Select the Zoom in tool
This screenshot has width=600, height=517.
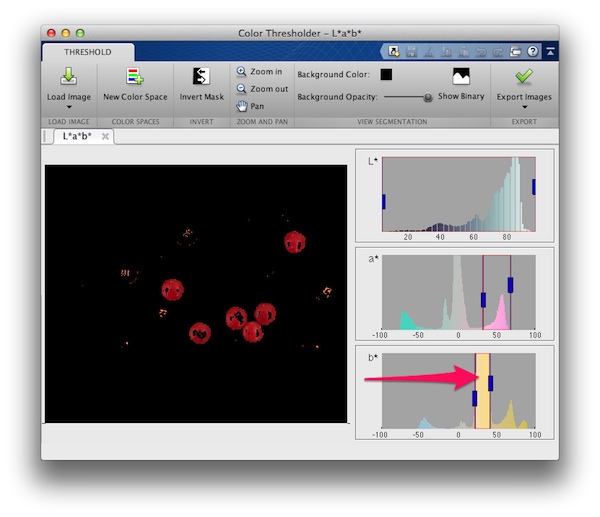[259, 72]
